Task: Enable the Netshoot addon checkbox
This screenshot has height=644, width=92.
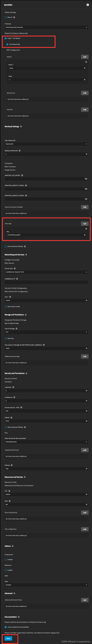Action: click(x=6, y=570)
